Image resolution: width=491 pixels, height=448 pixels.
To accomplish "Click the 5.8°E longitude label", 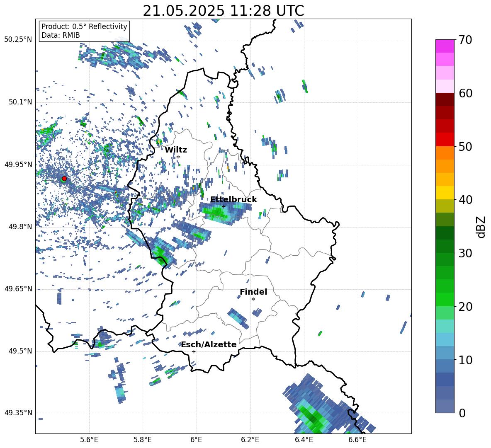I will tap(143, 440).
